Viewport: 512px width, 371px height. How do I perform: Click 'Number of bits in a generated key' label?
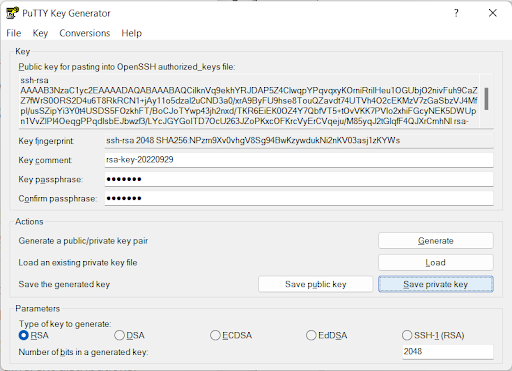83,352
